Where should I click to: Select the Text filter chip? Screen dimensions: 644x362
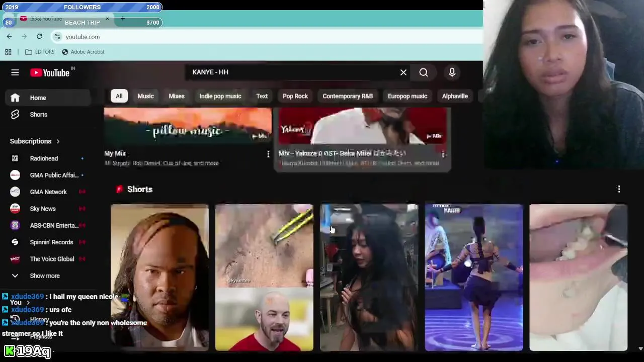point(262,96)
